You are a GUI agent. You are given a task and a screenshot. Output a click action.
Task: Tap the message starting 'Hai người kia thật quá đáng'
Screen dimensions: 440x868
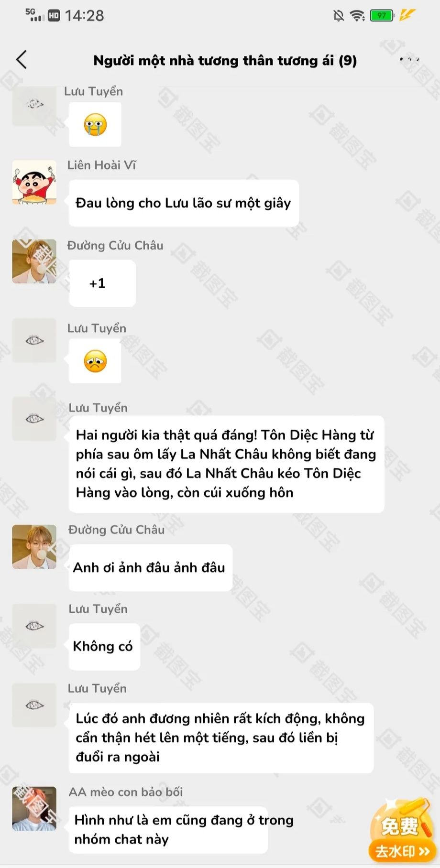click(x=227, y=464)
